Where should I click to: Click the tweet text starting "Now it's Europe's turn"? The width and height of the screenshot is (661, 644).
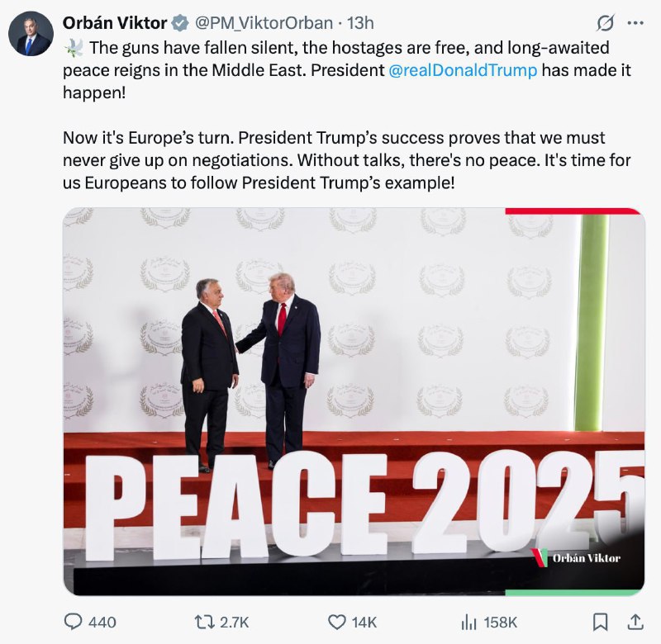[334, 159]
